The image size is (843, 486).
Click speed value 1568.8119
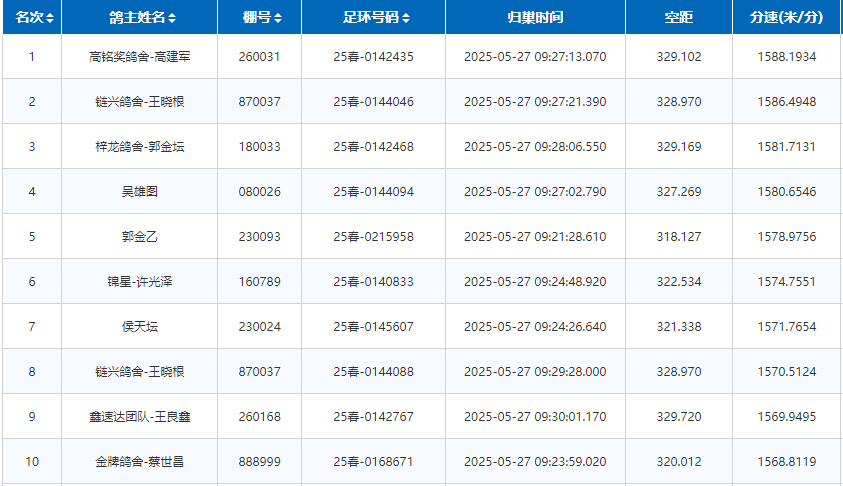click(787, 461)
